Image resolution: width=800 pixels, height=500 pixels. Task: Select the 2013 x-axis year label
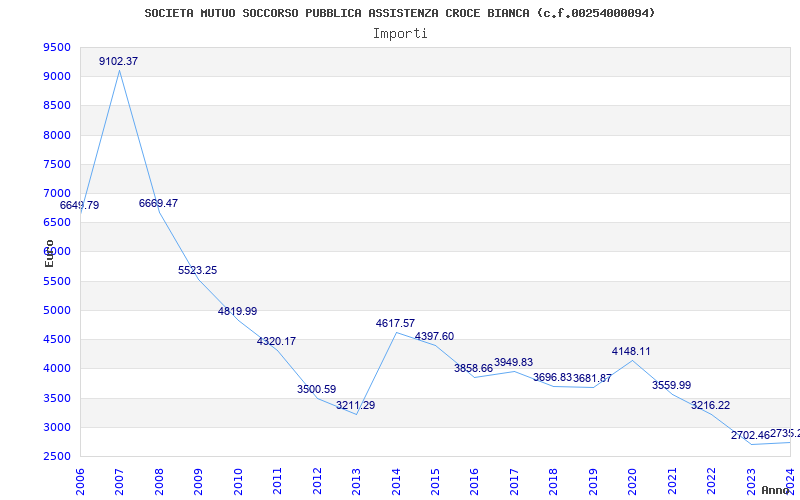(356, 481)
